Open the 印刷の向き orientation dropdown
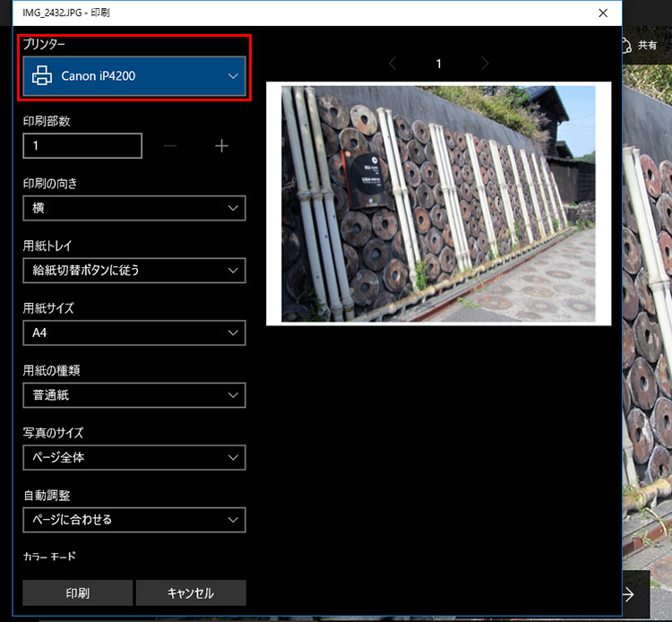The image size is (672, 622). tap(134, 208)
